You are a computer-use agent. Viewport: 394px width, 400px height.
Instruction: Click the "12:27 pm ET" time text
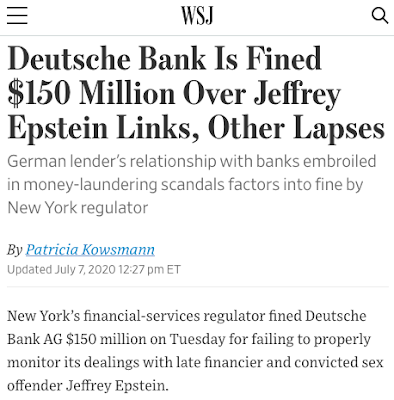coord(149,269)
